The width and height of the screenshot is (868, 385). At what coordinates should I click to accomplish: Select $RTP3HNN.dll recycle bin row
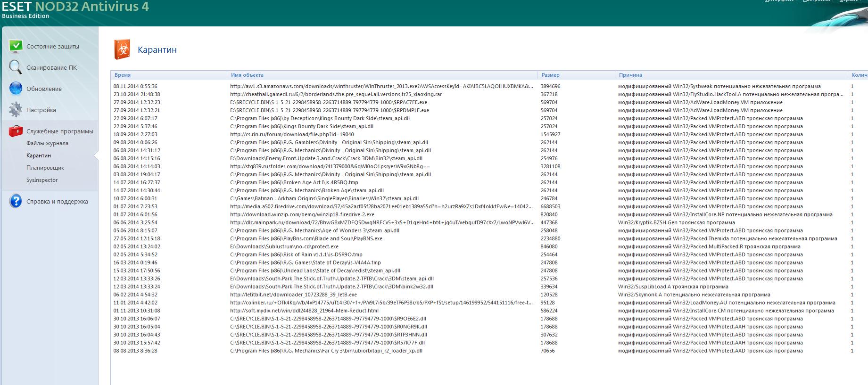(489, 335)
